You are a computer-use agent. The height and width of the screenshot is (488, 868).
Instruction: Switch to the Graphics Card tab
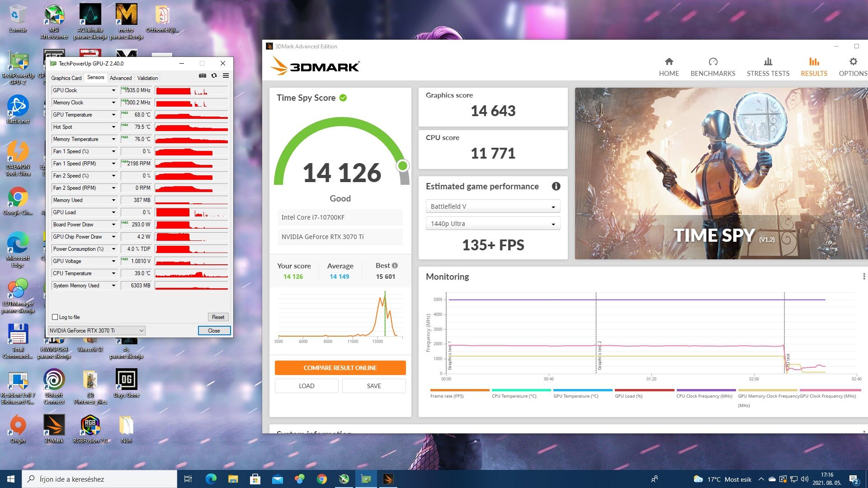click(66, 78)
